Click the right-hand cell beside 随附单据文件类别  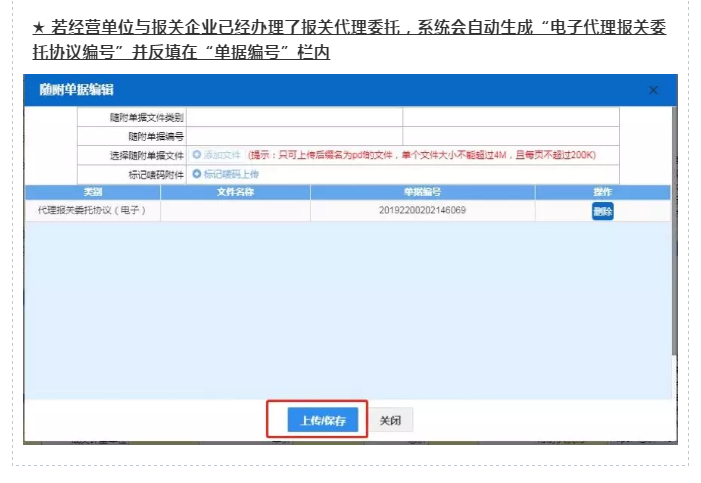(510, 118)
